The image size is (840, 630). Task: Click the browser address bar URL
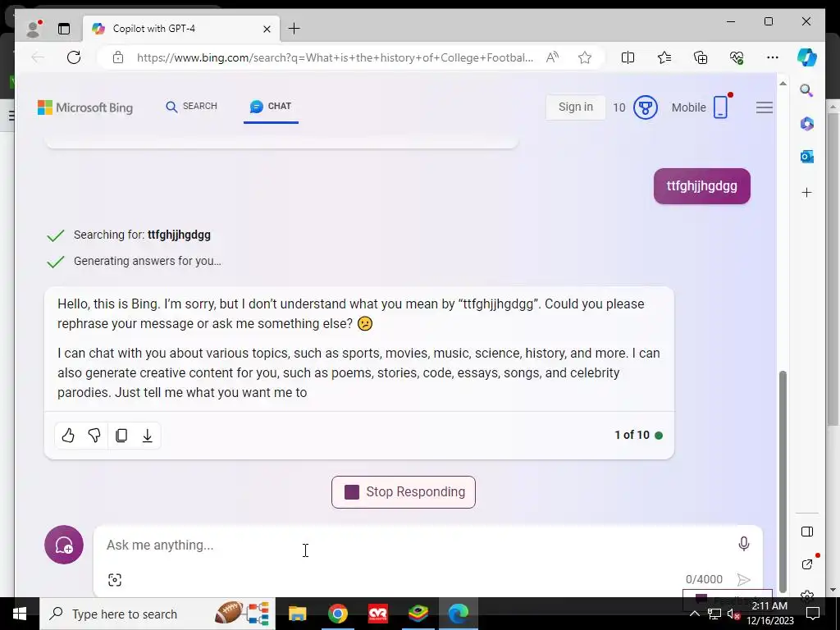tap(335, 57)
